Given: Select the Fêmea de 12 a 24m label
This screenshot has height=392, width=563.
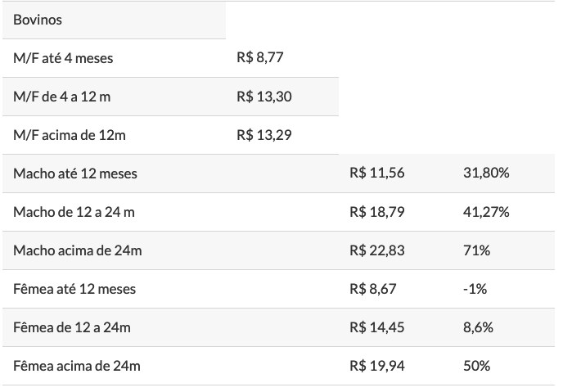Looking at the screenshot, I should pos(72,327).
